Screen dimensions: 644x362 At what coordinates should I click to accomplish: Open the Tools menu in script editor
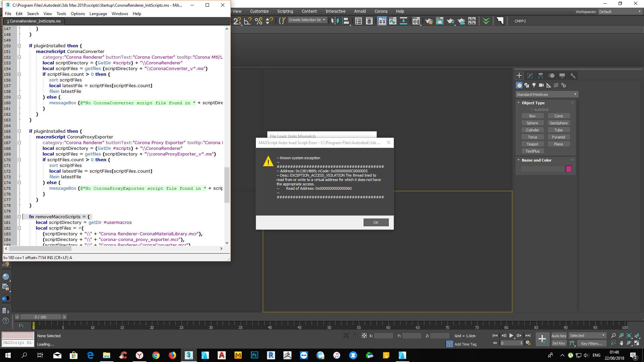(x=61, y=14)
